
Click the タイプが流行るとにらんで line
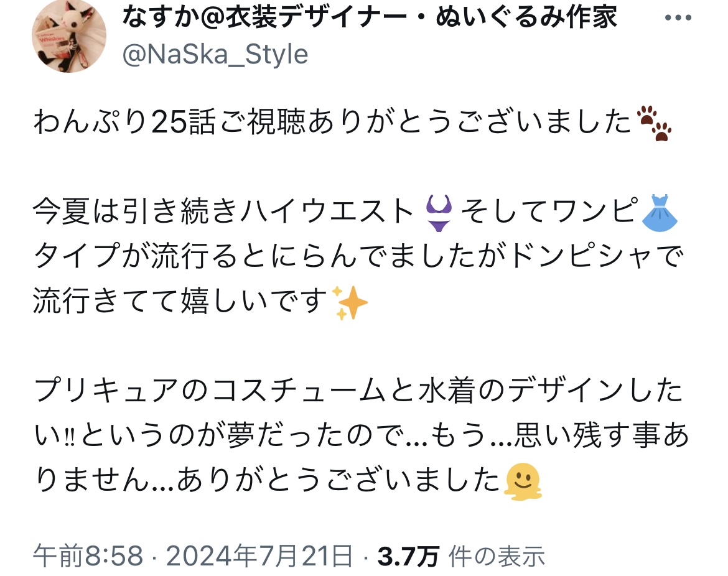click(358, 257)
